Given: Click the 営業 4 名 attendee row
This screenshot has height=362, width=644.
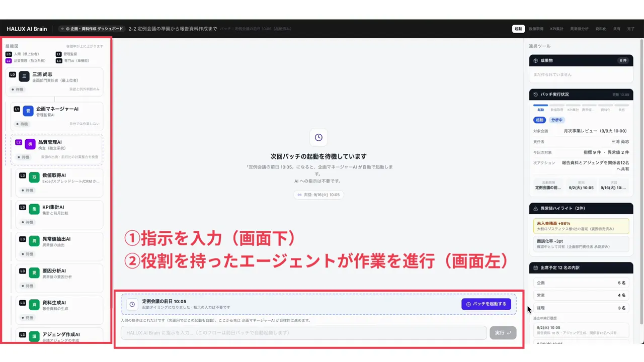Looking at the screenshot, I should point(581,296).
